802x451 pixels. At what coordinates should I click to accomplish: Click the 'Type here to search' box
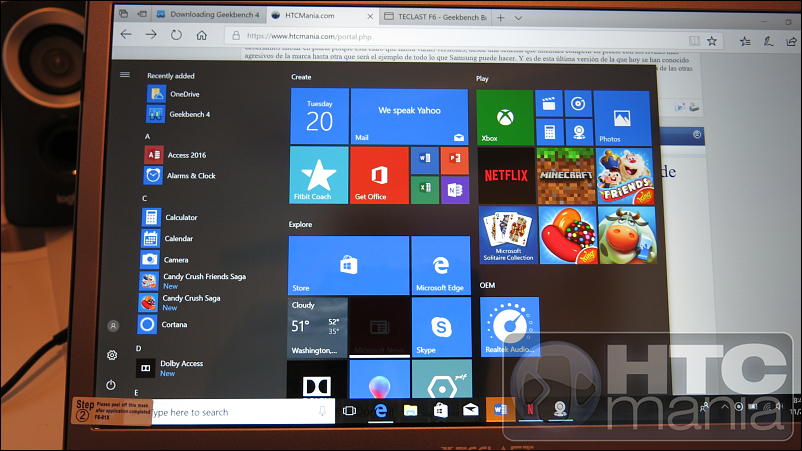(x=241, y=412)
